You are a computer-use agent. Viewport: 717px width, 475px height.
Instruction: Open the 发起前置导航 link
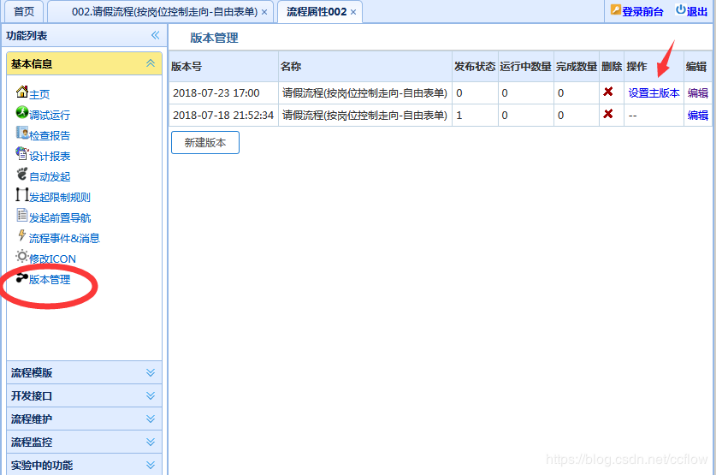point(60,218)
